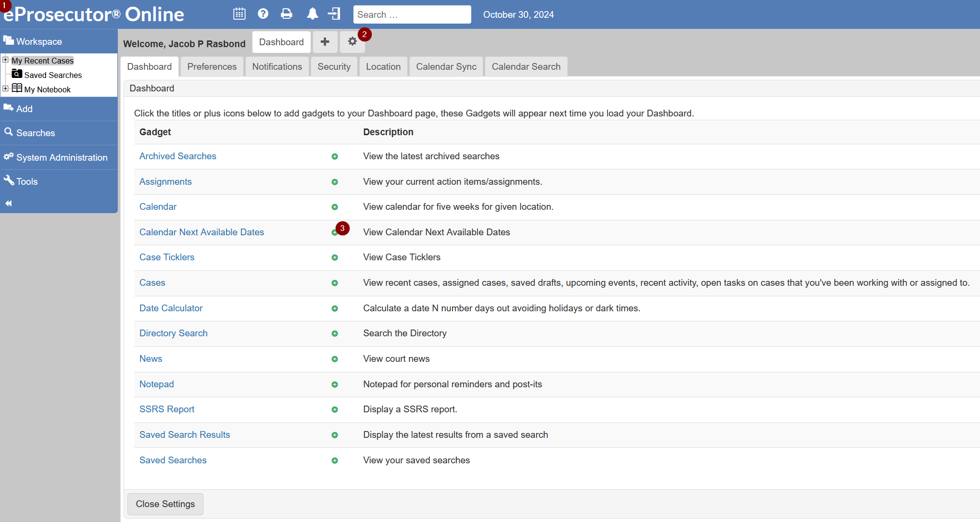Click Close Settings button at bottom
The image size is (980, 522).
(165, 504)
